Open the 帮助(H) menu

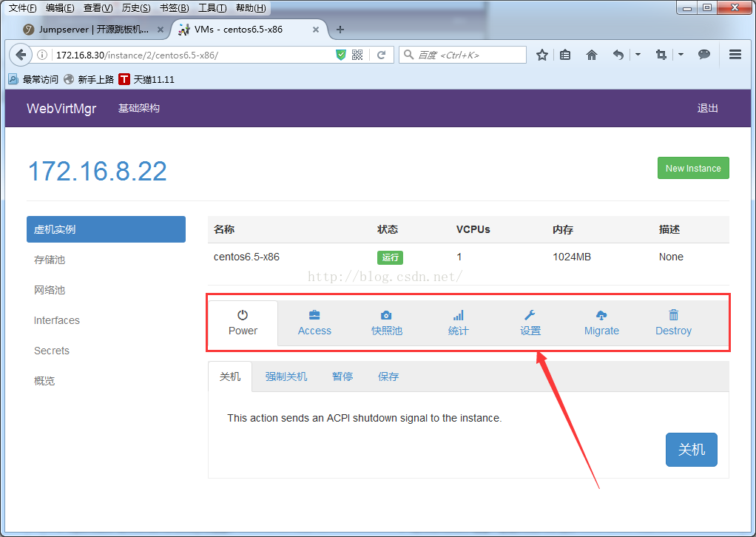pyautogui.click(x=251, y=8)
